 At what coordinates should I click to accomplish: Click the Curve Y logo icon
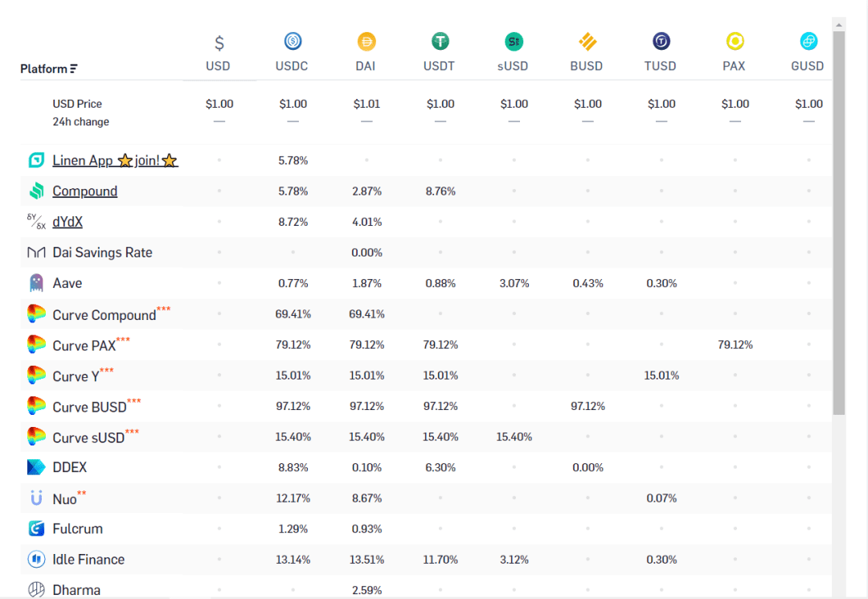pos(36,375)
